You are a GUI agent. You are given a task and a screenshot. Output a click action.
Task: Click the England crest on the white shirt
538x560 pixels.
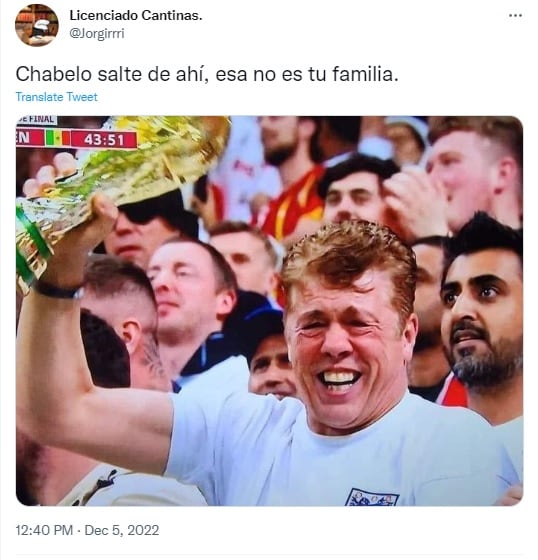coord(372,497)
